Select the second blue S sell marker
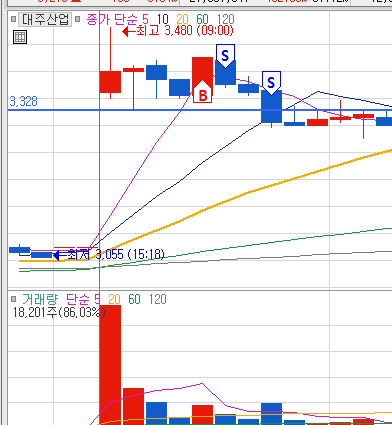Image resolution: width=392 pixels, height=425 pixels. click(271, 83)
